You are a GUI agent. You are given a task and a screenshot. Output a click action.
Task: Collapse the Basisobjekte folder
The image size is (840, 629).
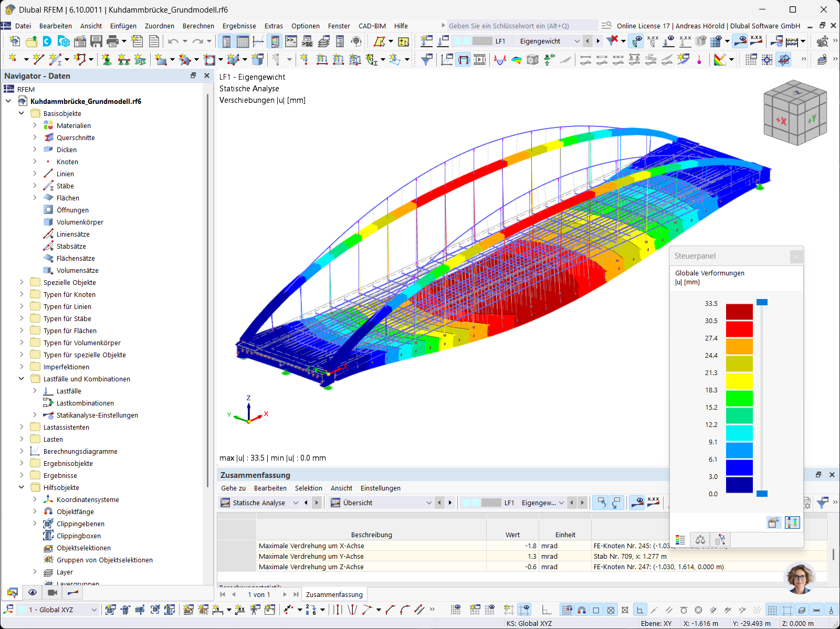point(22,113)
